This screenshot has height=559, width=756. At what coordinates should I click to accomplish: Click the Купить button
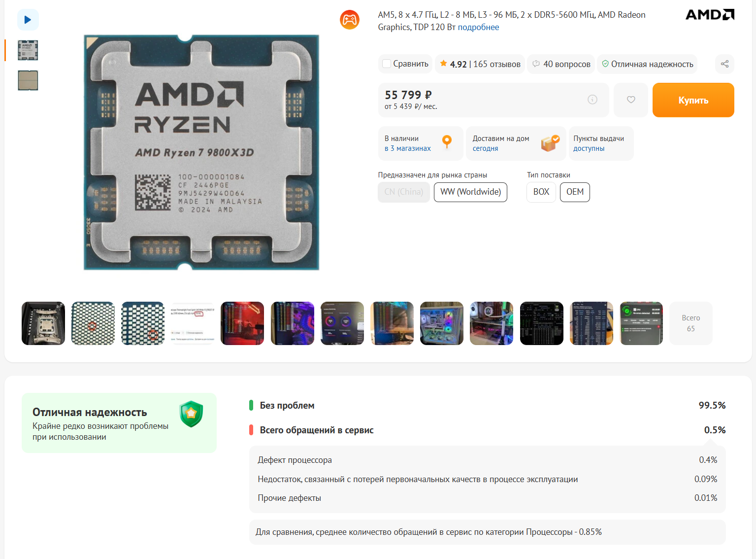click(x=693, y=100)
